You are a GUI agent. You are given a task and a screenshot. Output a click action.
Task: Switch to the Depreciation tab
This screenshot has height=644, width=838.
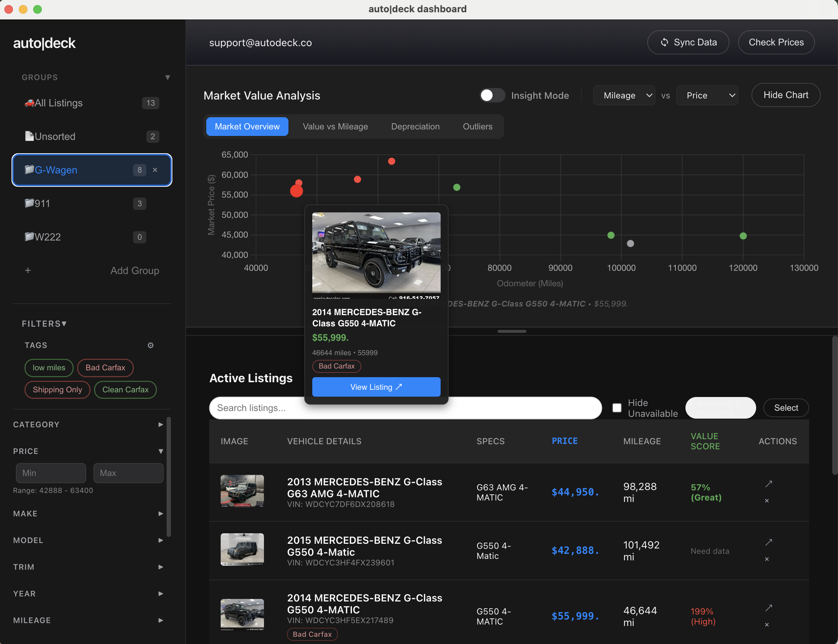pos(415,127)
